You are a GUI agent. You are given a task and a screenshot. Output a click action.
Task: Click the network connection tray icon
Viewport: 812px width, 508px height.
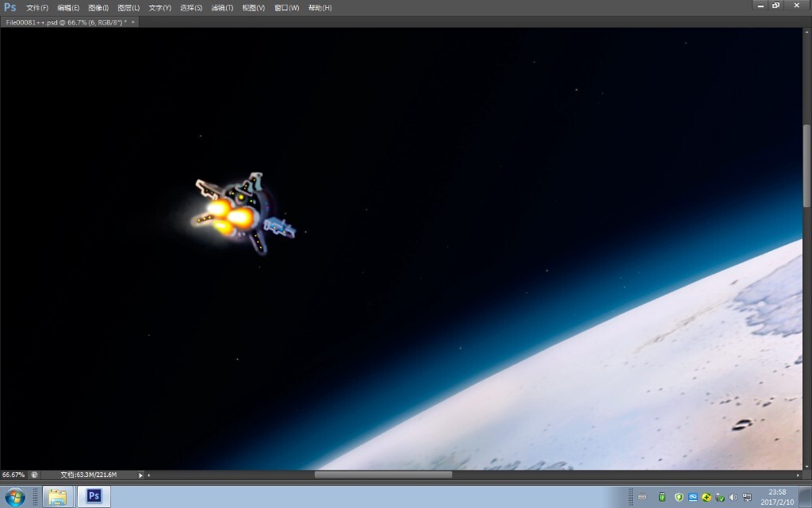pyautogui.click(x=747, y=497)
